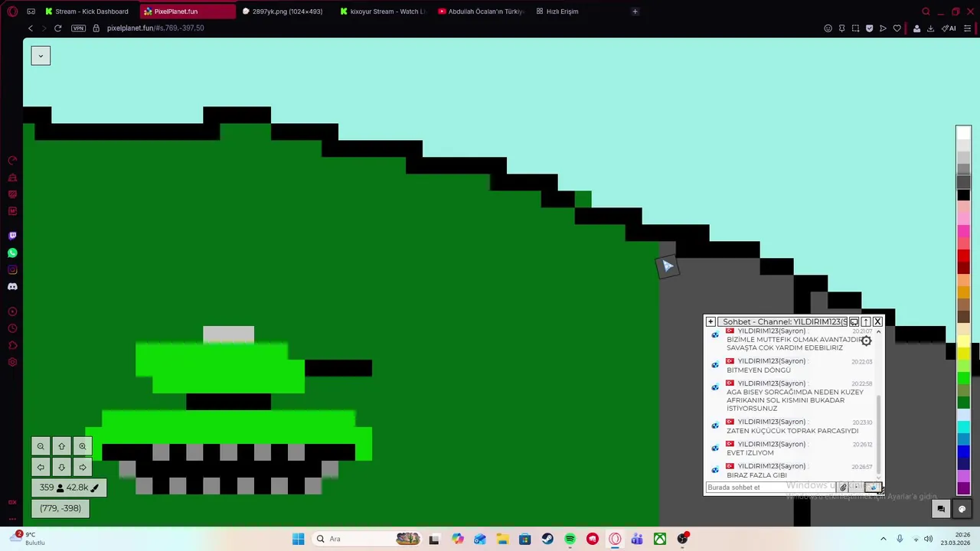Open the Opera menu logo button
Screen dimensions: 980x551
coord(12,11)
